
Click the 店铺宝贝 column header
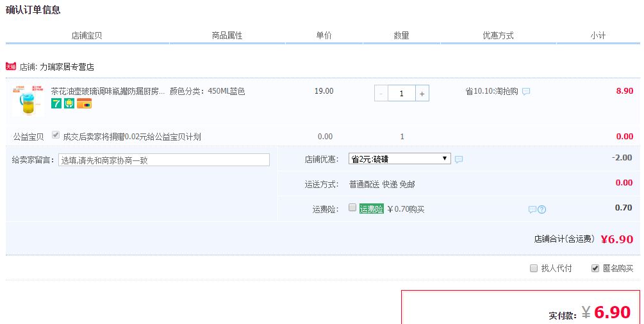pos(87,35)
